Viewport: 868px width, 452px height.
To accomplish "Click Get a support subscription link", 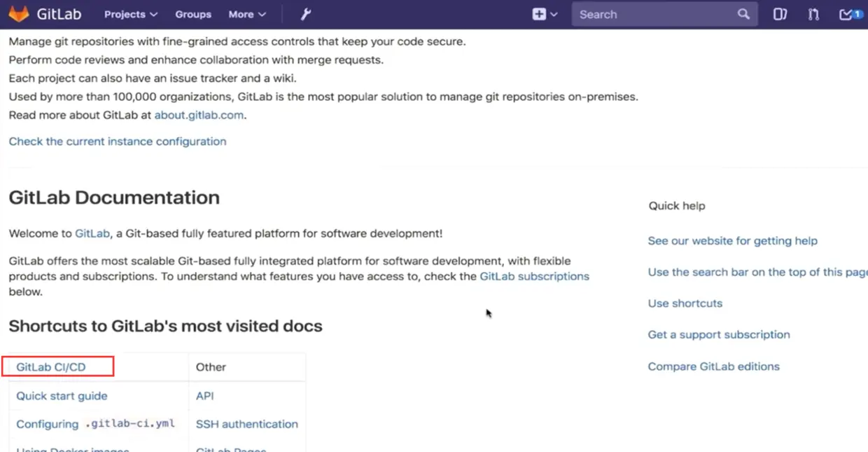I will [x=719, y=335].
